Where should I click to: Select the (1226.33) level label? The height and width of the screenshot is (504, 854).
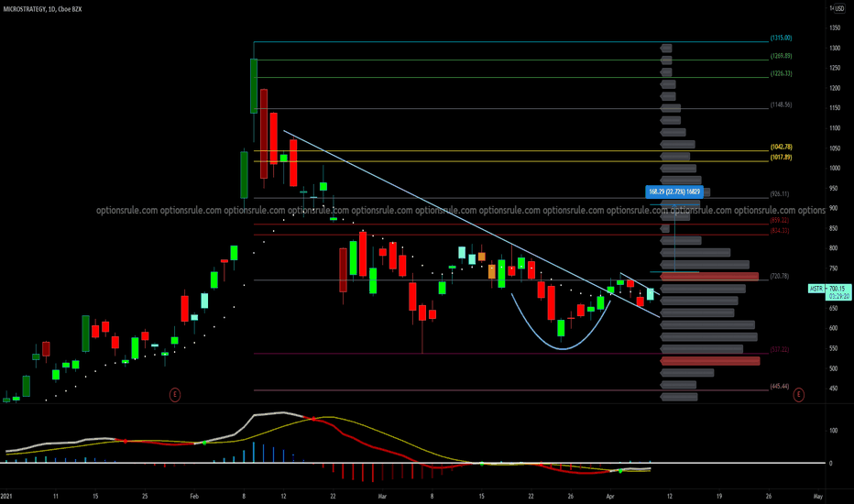coord(781,73)
